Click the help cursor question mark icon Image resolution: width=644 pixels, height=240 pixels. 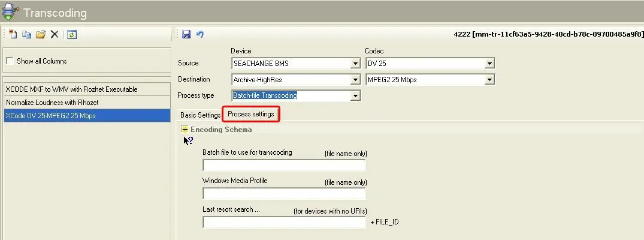[x=188, y=141]
